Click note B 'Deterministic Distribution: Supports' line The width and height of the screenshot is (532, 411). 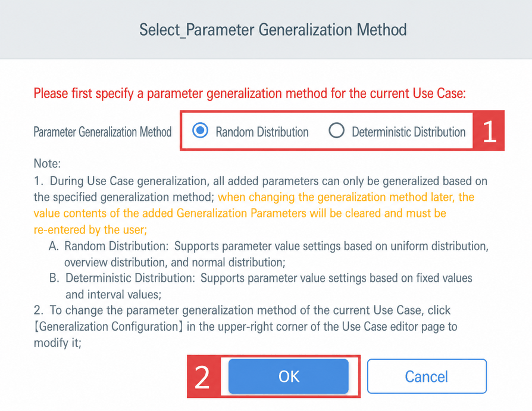point(261,278)
